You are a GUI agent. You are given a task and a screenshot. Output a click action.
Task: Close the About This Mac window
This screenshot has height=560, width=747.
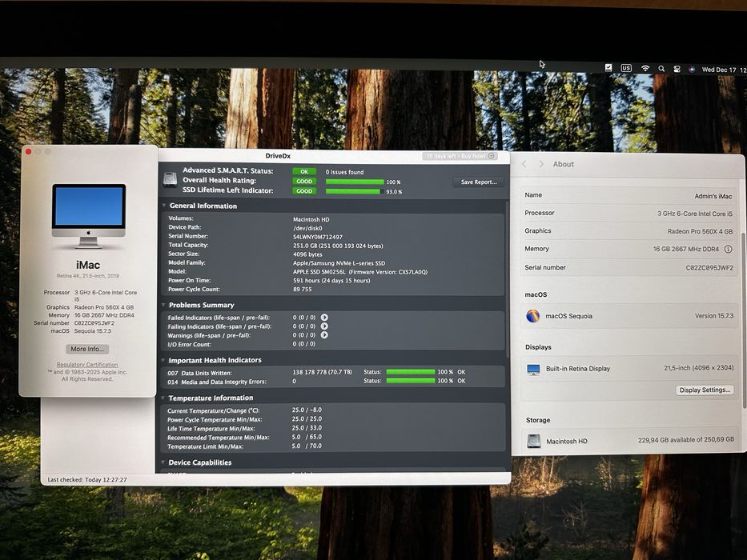[x=28, y=151]
